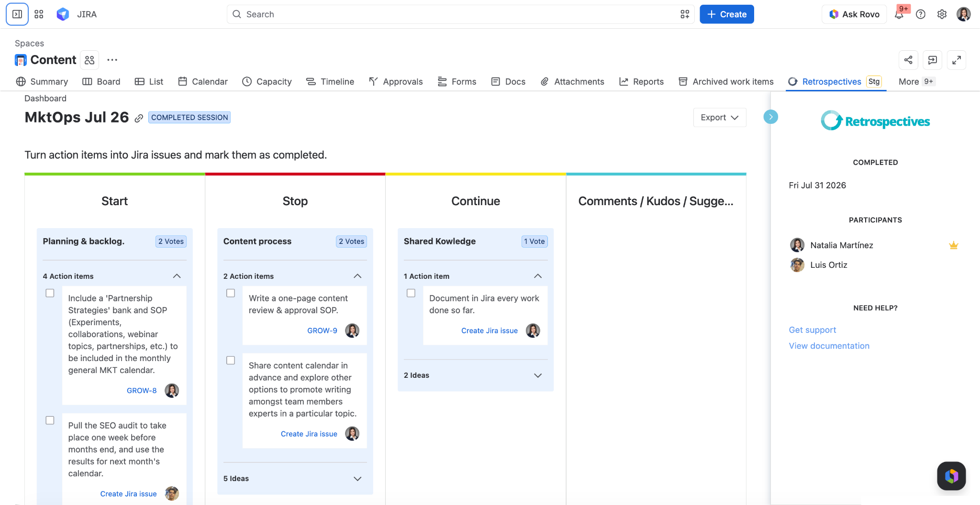This screenshot has width=980, height=505.
Task: Click the facilitator crown icon
Action: pos(954,245)
